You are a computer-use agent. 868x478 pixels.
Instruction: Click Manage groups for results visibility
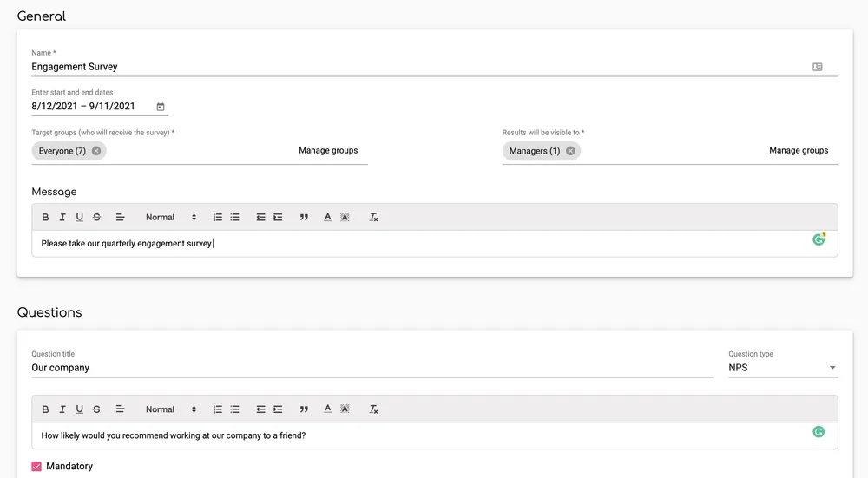click(799, 151)
